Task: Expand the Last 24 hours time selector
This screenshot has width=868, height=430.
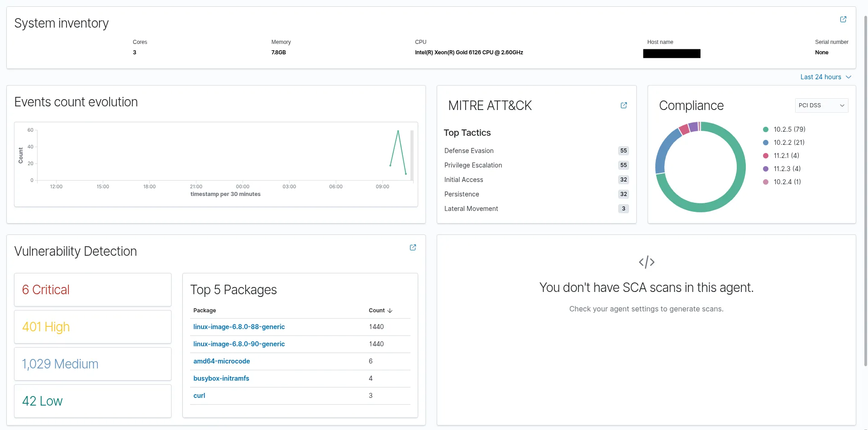Action: (x=825, y=77)
